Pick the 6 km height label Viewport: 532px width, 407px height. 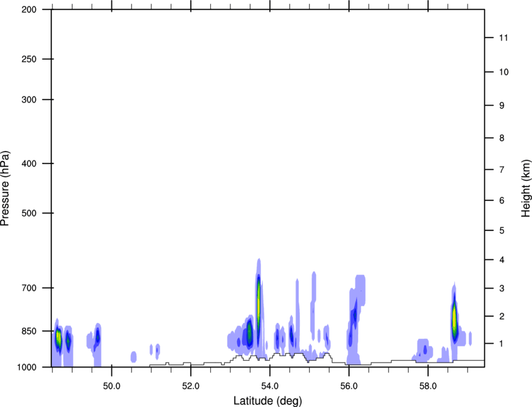point(502,200)
